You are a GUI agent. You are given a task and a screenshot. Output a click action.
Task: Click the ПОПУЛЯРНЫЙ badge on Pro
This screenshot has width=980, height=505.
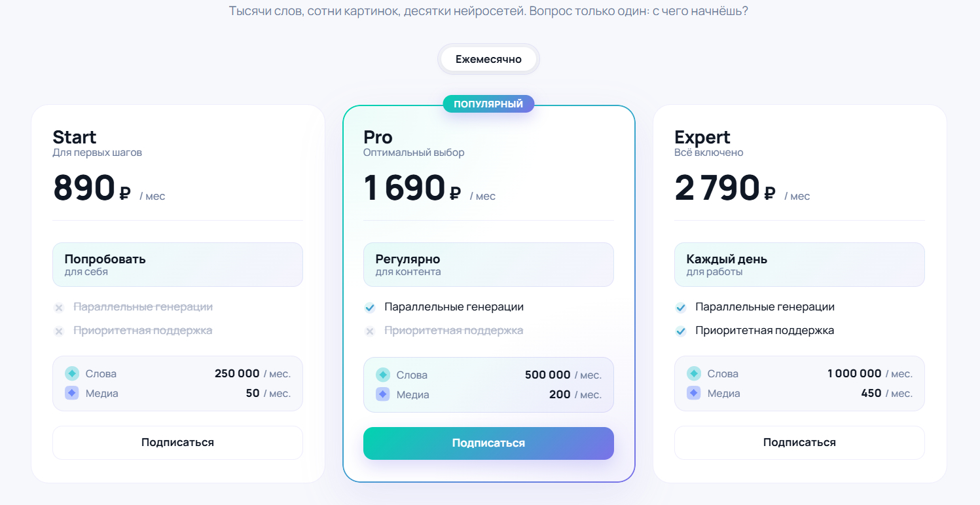pos(488,103)
